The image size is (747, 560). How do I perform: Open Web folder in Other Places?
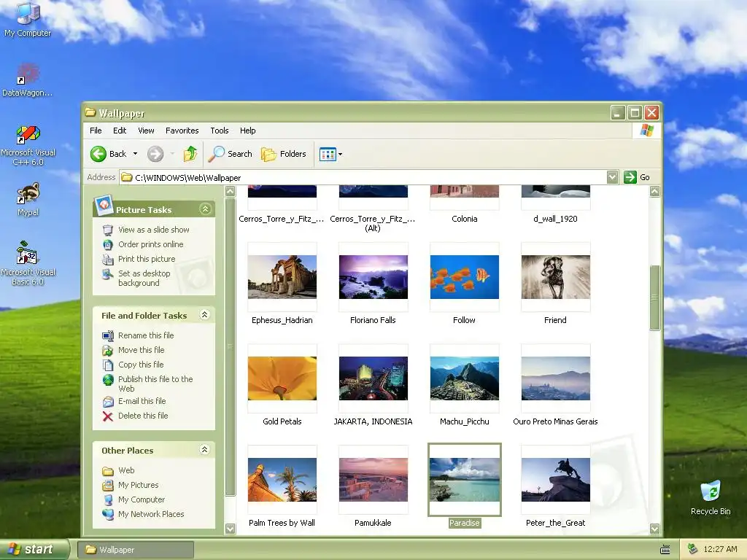[x=126, y=470]
